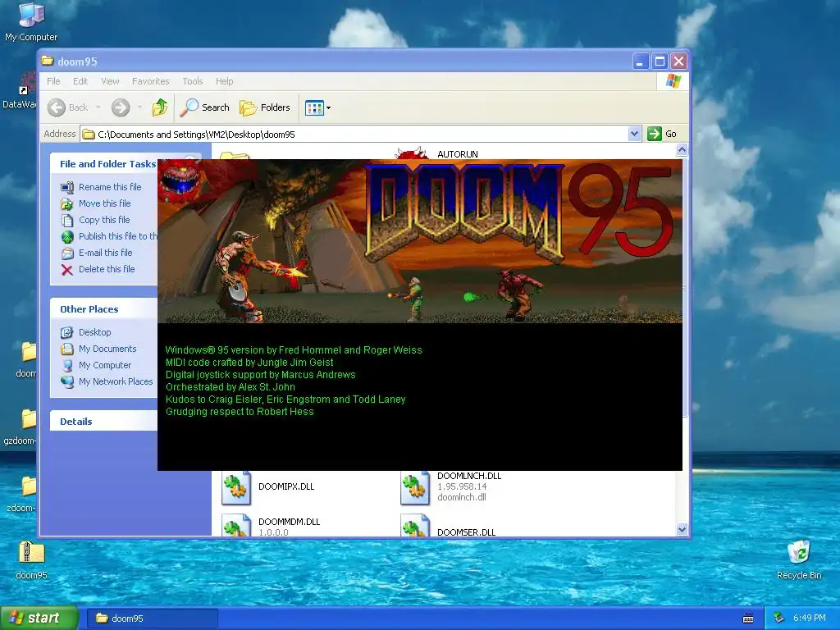Click the DOOMIPX.DLL file name
This screenshot has height=630, width=840.
286,486
